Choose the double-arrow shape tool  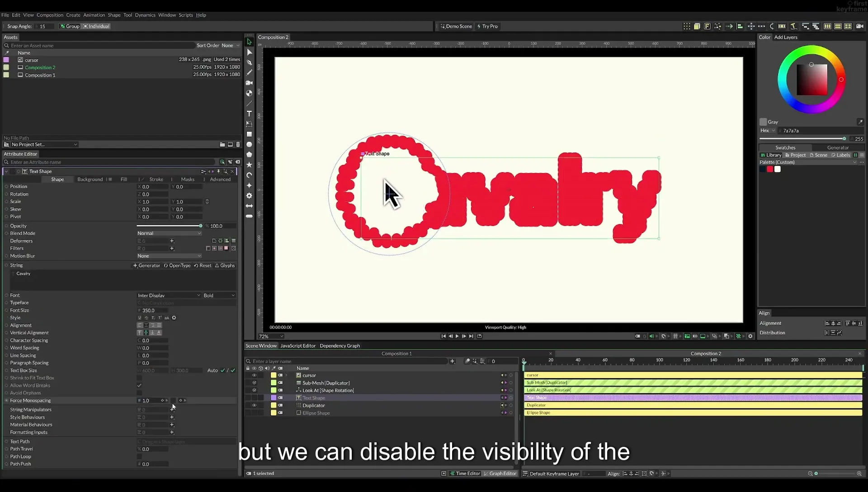coord(249,206)
